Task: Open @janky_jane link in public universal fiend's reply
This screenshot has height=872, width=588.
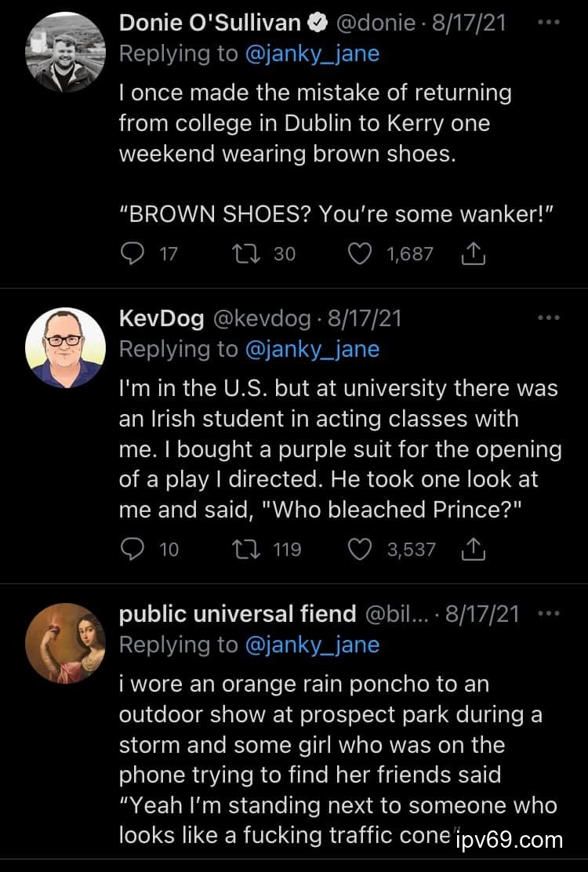Action: [312, 644]
